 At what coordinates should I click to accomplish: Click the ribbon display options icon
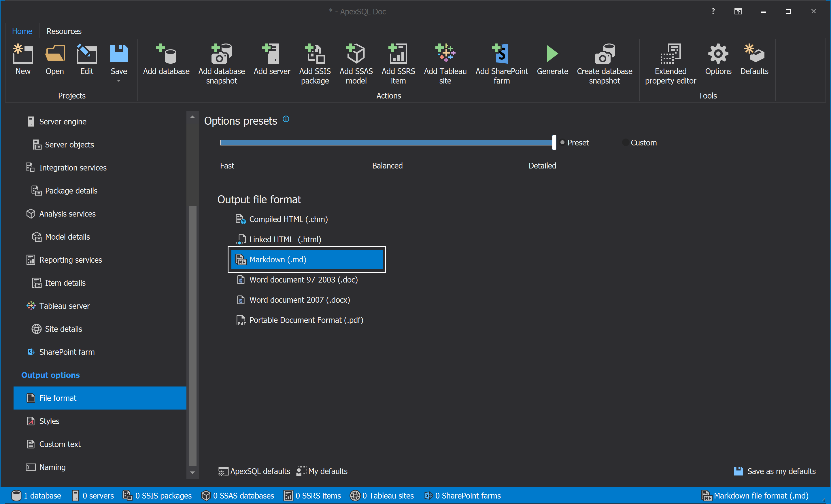pos(738,11)
